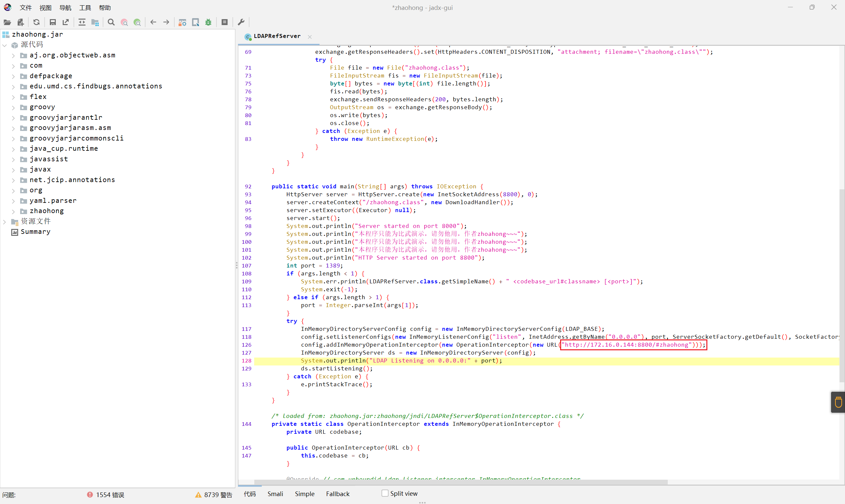Open the 工具 menu
Image resolution: width=845 pixels, height=504 pixels.
pyautogui.click(x=85, y=8)
